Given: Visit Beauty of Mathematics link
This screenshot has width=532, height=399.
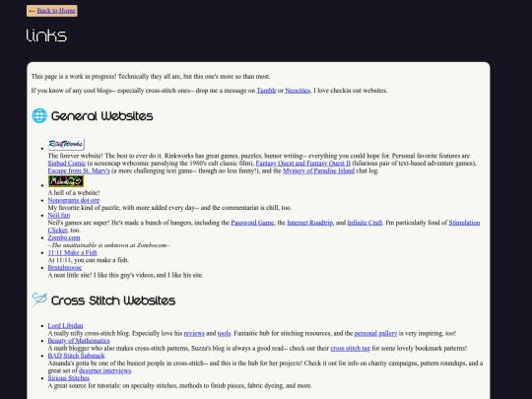Looking at the screenshot, I should [79, 341].
